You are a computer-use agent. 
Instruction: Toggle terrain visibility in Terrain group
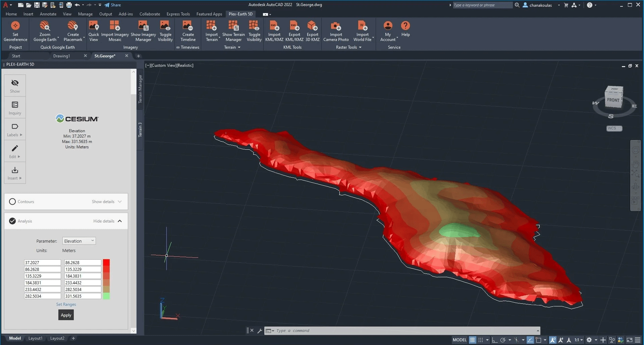click(x=254, y=31)
